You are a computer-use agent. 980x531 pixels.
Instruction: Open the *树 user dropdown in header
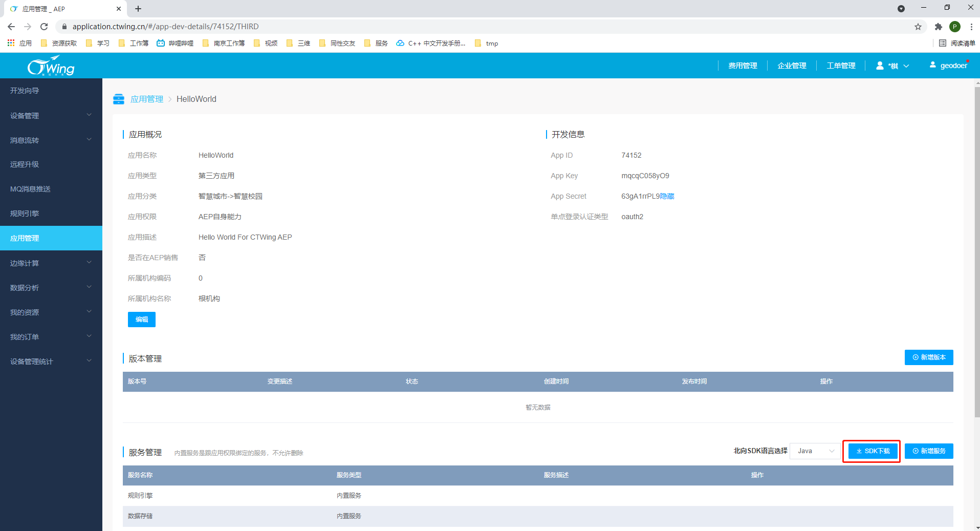pos(892,66)
